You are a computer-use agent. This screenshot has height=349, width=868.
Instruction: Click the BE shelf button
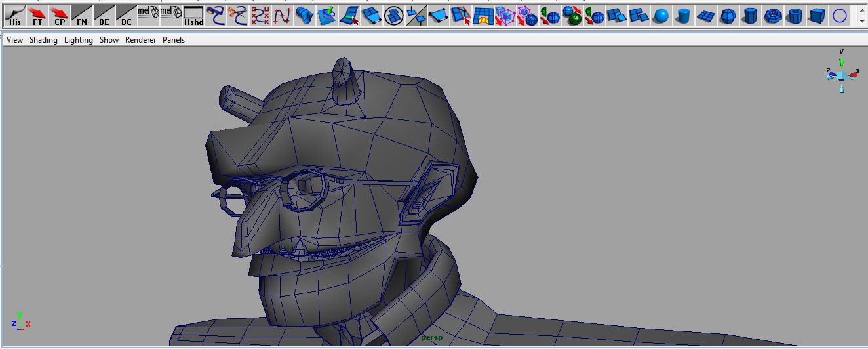coord(104,15)
